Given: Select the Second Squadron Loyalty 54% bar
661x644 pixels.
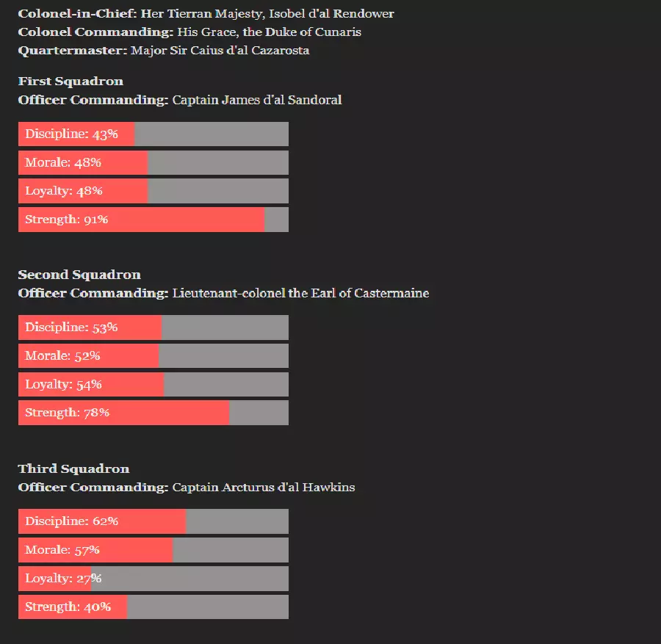Looking at the screenshot, I should tap(153, 384).
